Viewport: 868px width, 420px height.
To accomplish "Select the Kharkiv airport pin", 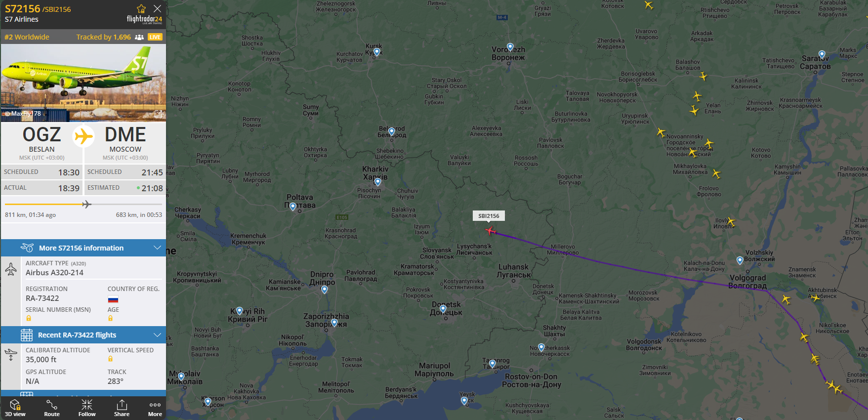I will (x=377, y=182).
